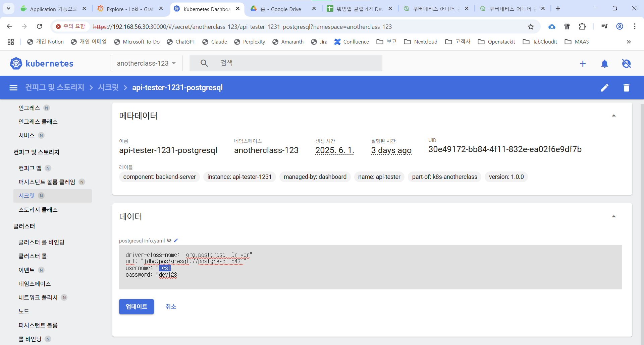644x345 pixels.
Task: Collapse the 데이터 section
Action: (x=614, y=216)
